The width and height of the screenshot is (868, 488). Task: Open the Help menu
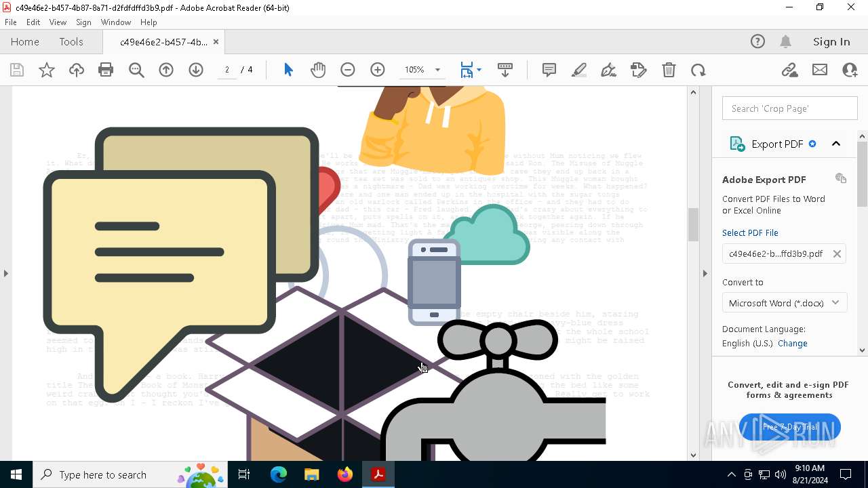tap(149, 22)
